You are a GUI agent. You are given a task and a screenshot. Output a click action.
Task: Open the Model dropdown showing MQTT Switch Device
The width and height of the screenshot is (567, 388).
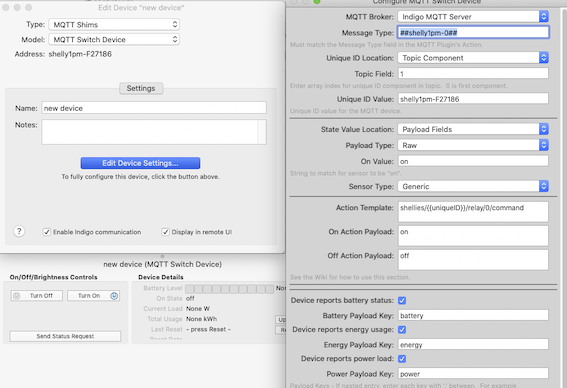[114, 39]
